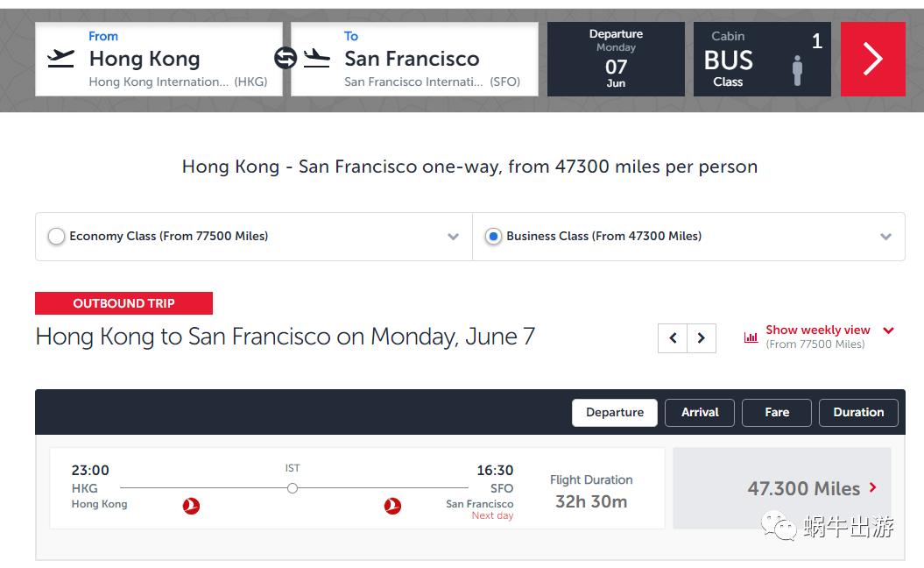Click the weekly view bar chart icon
924x568 pixels.
(751, 337)
